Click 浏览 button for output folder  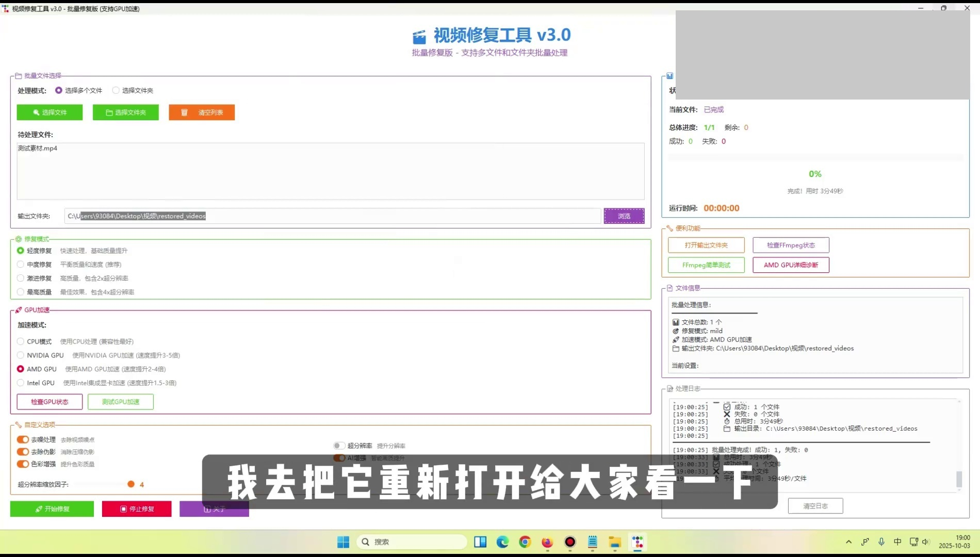point(624,216)
